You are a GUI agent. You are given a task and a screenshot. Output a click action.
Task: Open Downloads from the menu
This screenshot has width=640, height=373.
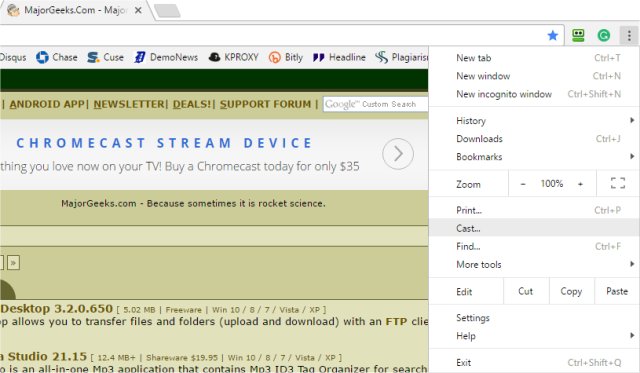coord(534,139)
